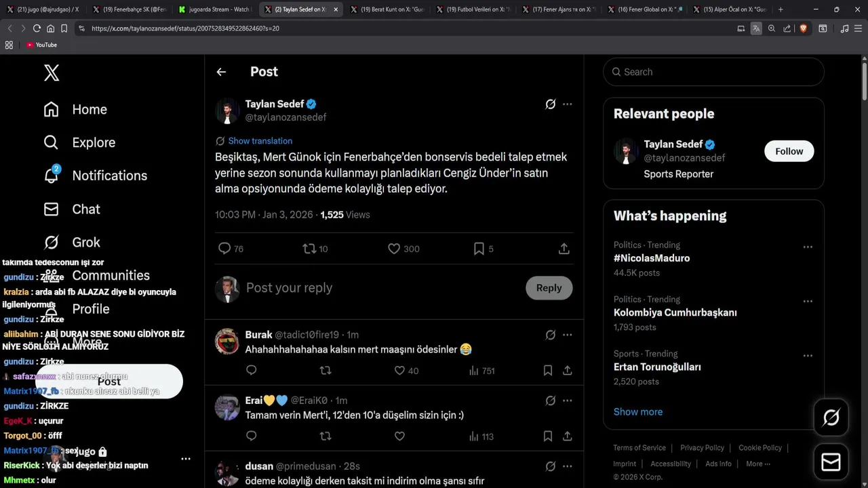Click the Reply button
This screenshot has height=488, width=868.
click(549, 288)
